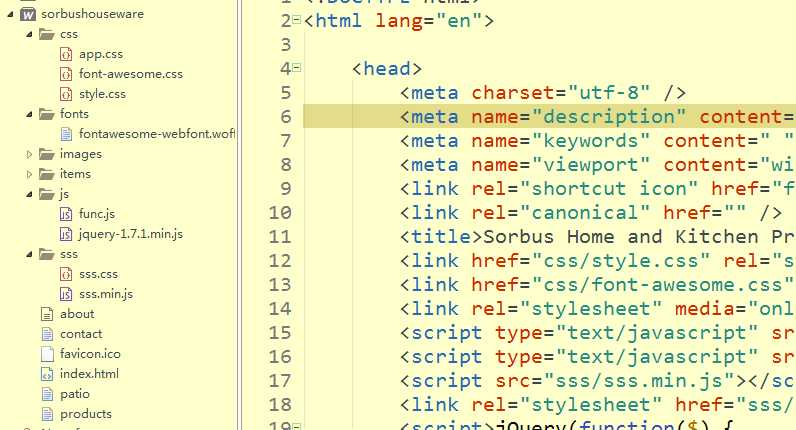Screen dimensions: 796x430
Task: Click the highlighted meta description line
Action: point(549,116)
